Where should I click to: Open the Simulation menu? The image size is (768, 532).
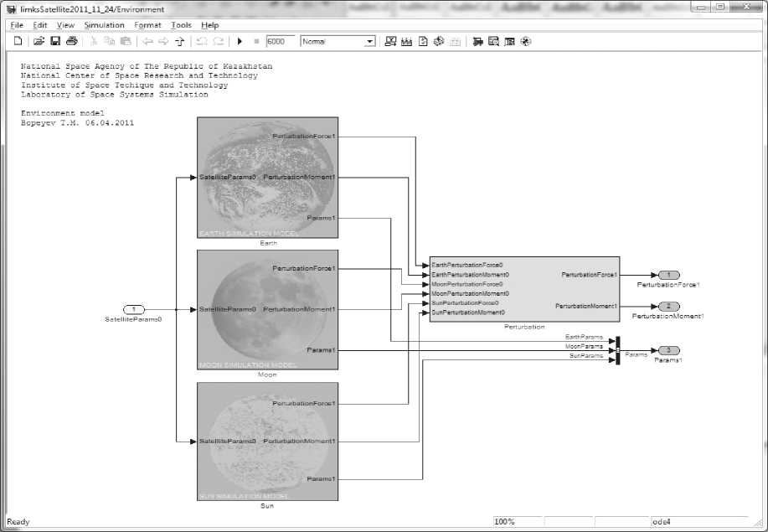point(104,25)
